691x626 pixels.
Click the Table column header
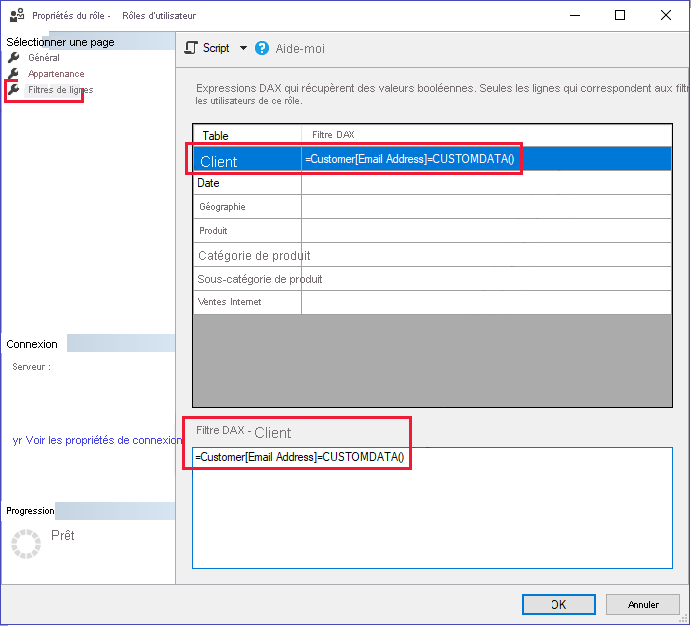(247, 135)
